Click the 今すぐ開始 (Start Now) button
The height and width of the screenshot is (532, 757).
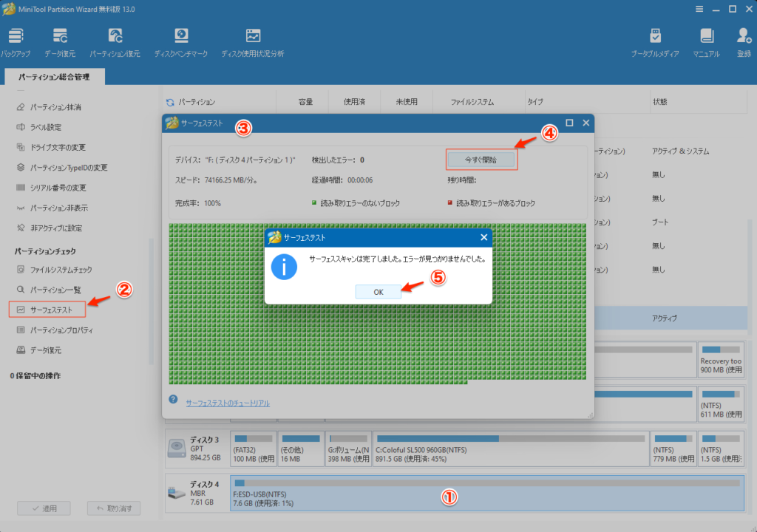click(481, 160)
